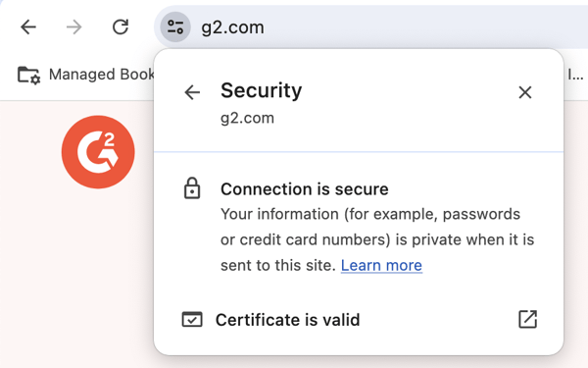Open the Learn more link
Screen dimensions: 588x368
381,266
